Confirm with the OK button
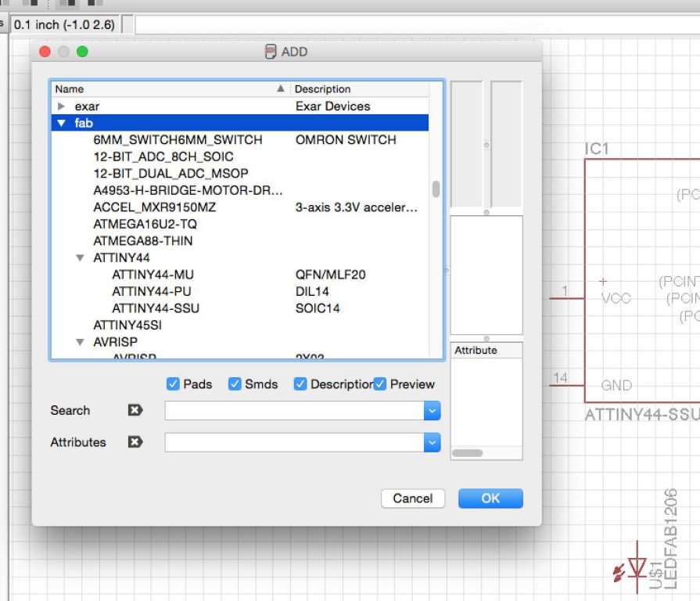The image size is (700, 601). pos(490,498)
